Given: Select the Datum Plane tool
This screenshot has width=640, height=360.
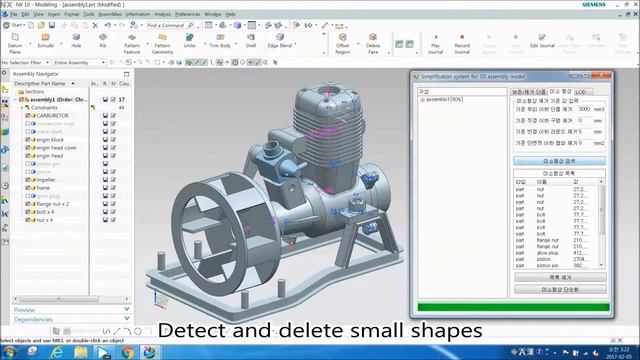Looking at the screenshot, I should (15, 43).
